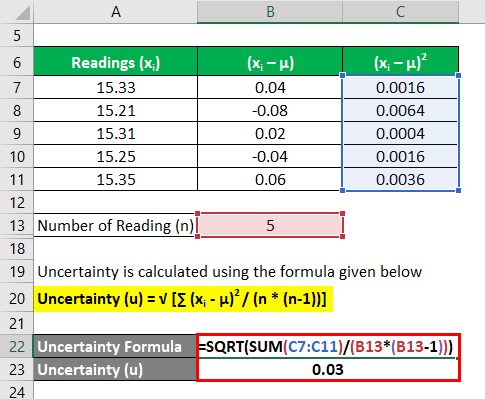Select row 8 header
The height and width of the screenshot is (399, 485).
click(x=17, y=110)
